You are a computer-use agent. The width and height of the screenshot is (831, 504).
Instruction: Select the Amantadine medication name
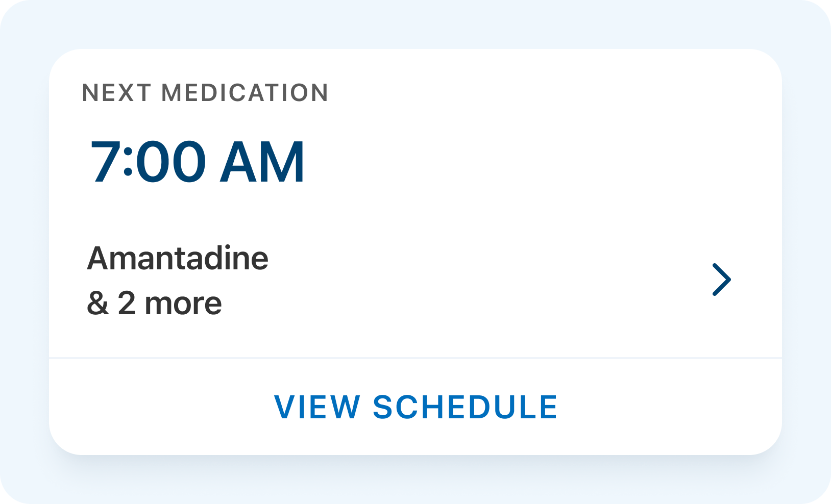pos(178,258)
